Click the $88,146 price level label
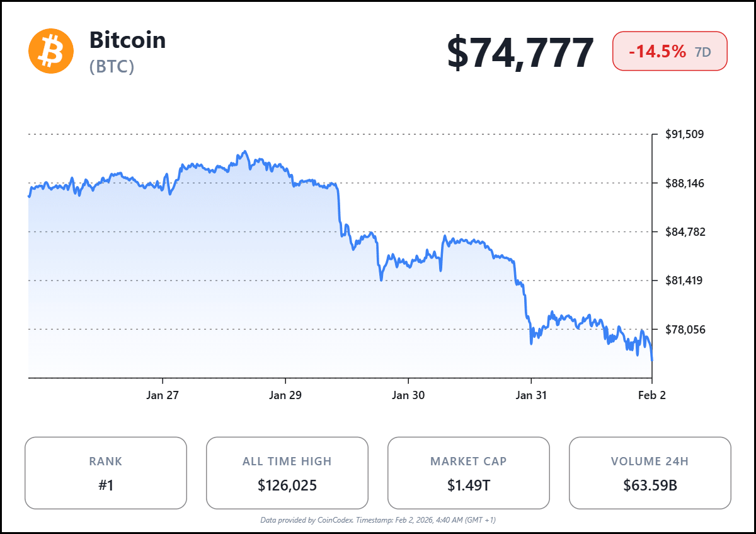 pyautogui.click(x=685, y=183)
